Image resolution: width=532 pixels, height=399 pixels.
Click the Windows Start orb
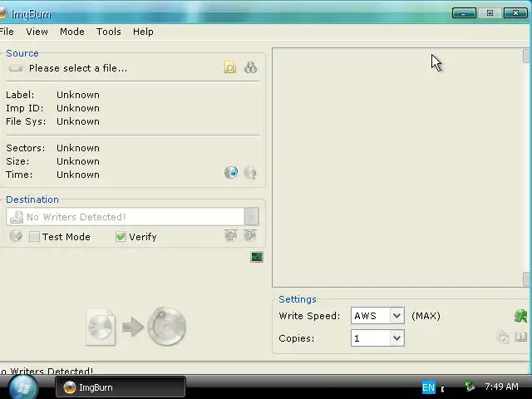point(23,387)
